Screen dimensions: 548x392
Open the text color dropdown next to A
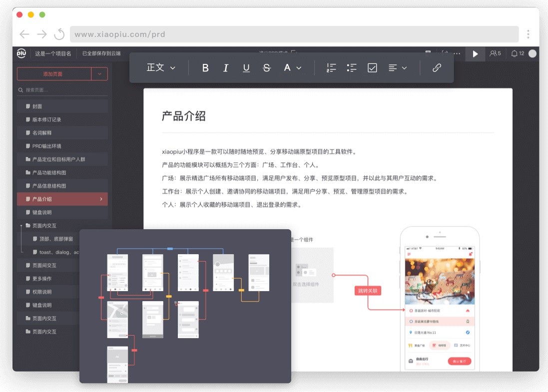tap(292, 68)
